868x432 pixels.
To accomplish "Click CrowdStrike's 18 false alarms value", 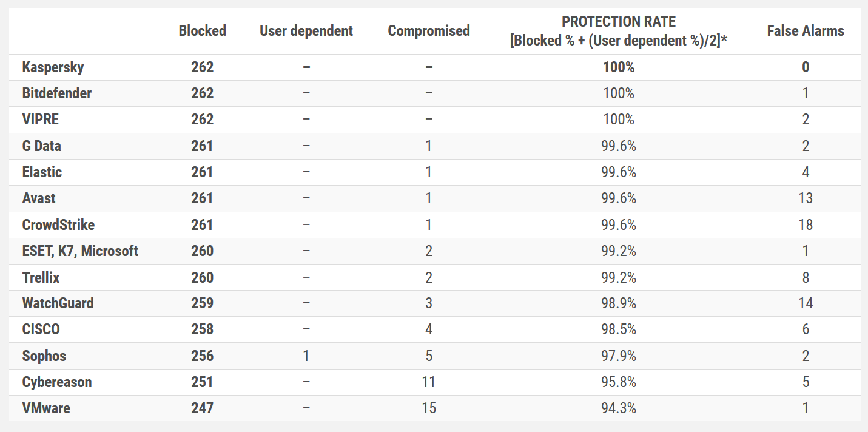I will pyautogui.click(x=805, y=225).
